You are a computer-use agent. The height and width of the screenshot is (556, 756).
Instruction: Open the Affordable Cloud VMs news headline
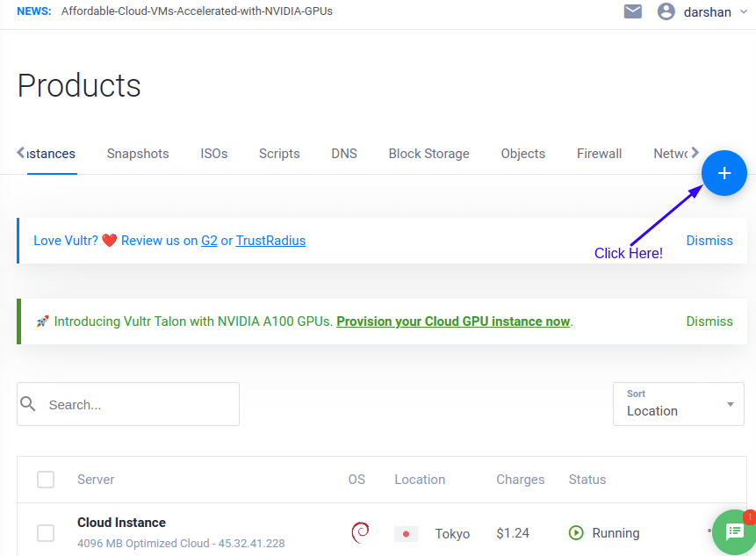point(197,11)
